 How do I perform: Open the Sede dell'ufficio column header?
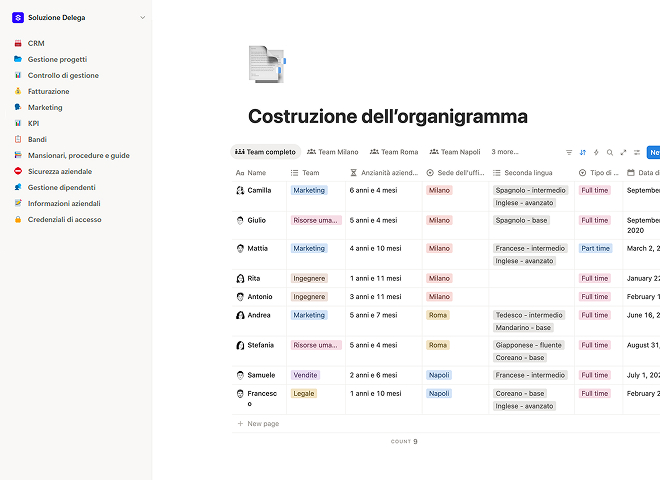455,173
